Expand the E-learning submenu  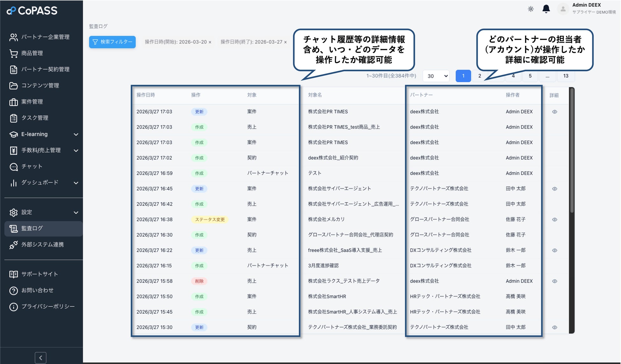click(76, 134)
